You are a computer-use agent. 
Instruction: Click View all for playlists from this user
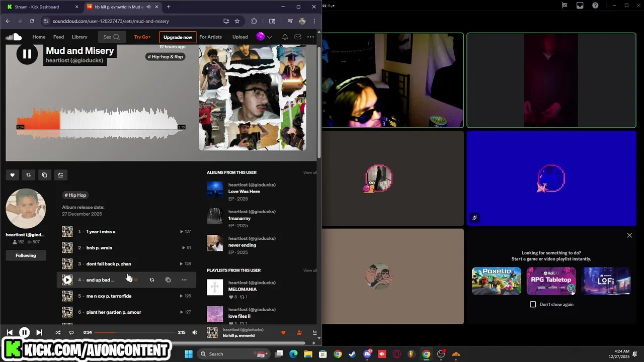(x=310, y=270)
